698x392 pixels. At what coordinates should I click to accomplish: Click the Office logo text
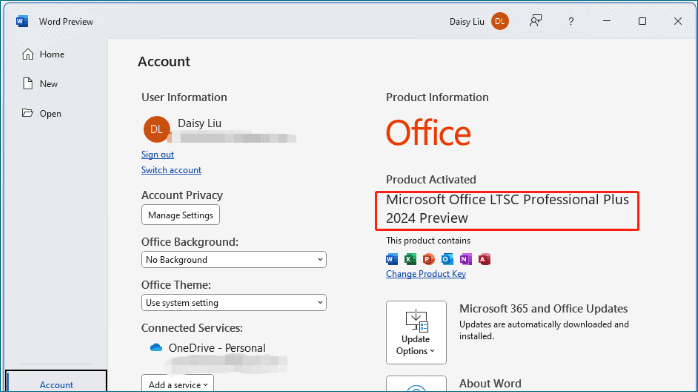click(x=428, y=133)
